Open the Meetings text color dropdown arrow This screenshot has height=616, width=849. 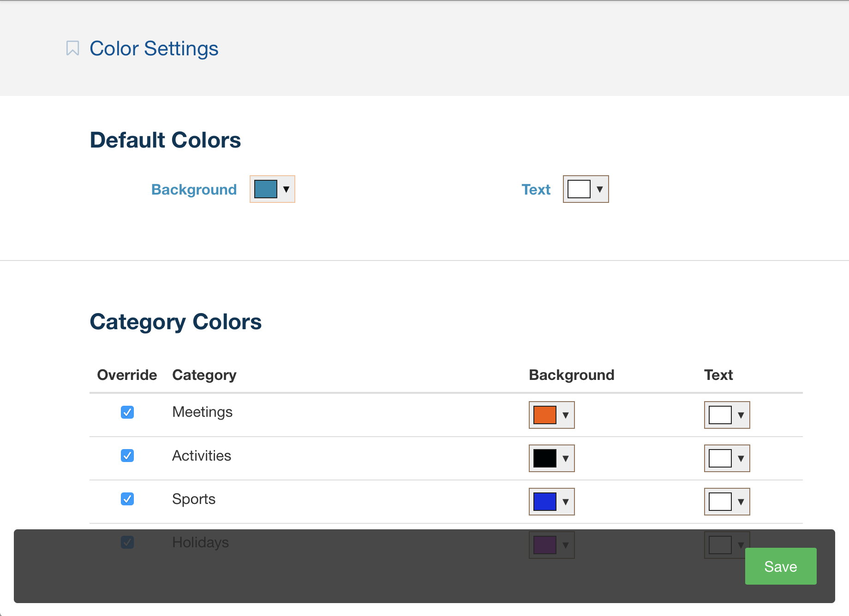pos(741,415)
